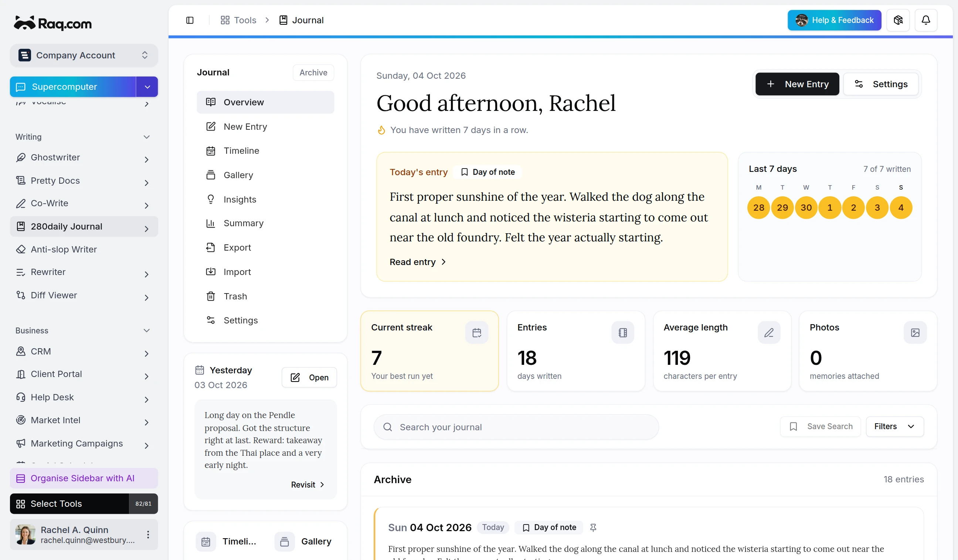The image size is (958, 560).
Task: Open Settings button beside New Entry
Action: pyautogui.click(x=880, y=84)
